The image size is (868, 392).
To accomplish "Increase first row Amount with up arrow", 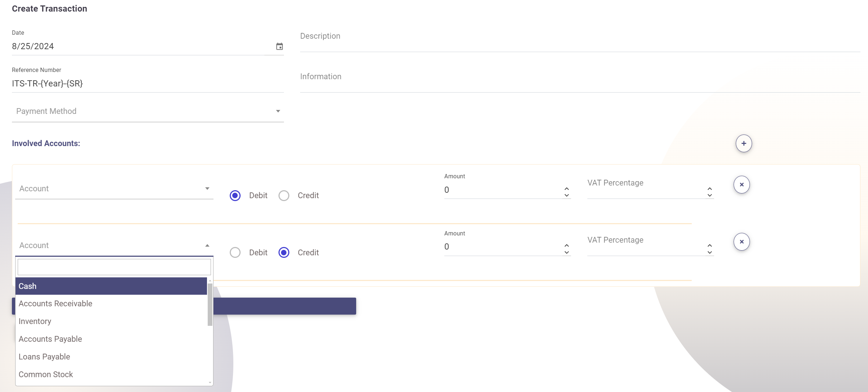I will [x=566, y=188].
